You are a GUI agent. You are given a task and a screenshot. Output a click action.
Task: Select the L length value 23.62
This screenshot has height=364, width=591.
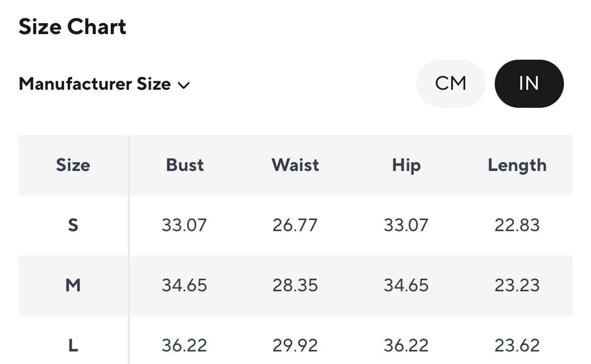pos(517,345)
